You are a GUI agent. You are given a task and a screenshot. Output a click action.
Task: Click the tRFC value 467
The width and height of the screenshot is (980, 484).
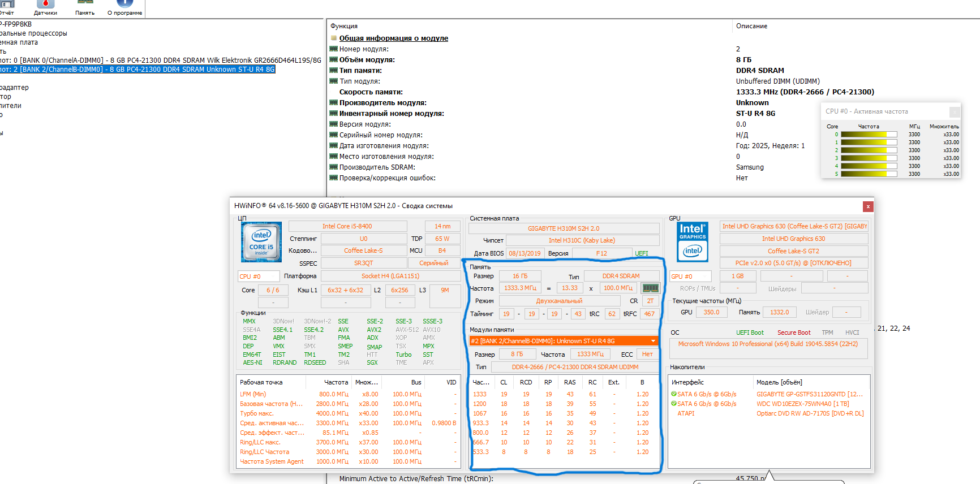point(650,314)
